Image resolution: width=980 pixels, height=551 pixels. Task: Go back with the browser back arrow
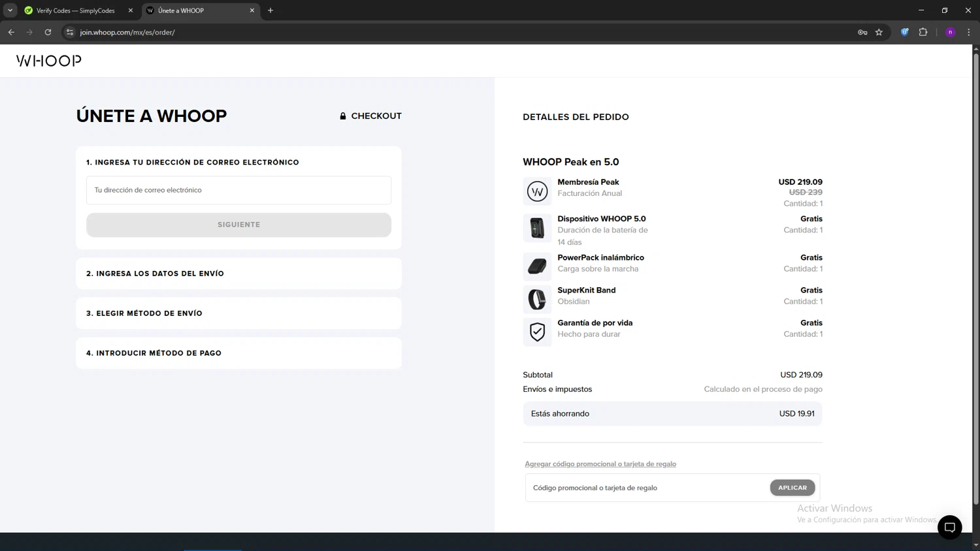click(x=11, y=32)
